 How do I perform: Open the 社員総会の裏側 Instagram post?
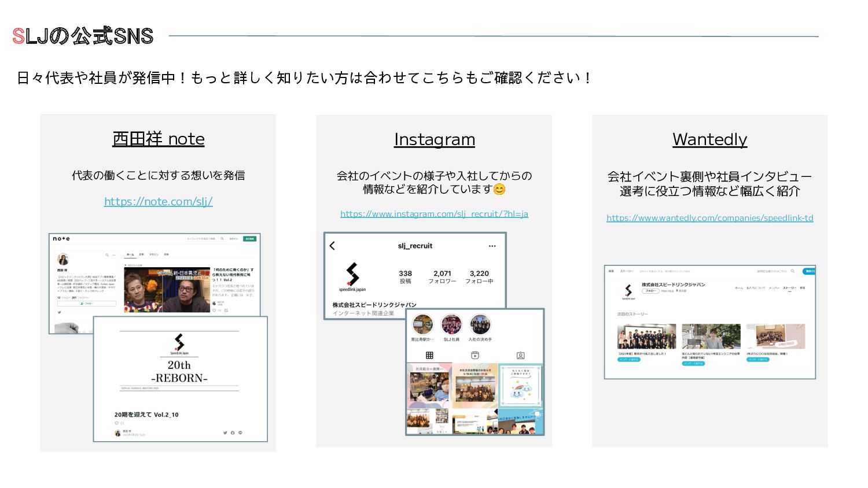tap(429, 386)
